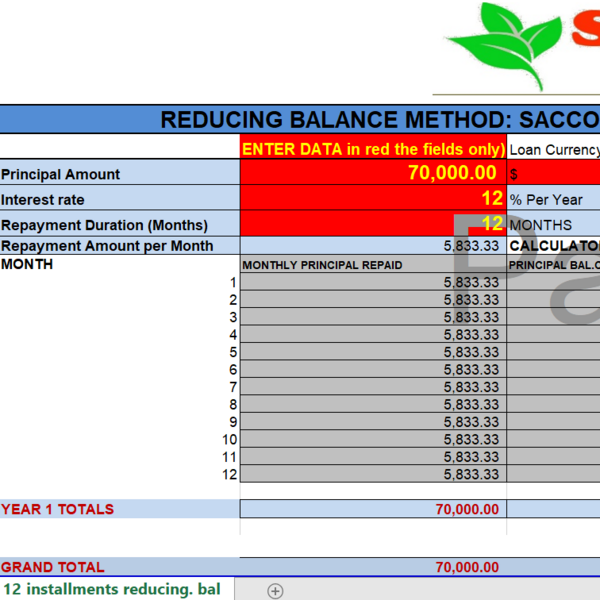Select month 2 principal repaid cell
Viewport: 600px width, 600px height.
[373, 300]
